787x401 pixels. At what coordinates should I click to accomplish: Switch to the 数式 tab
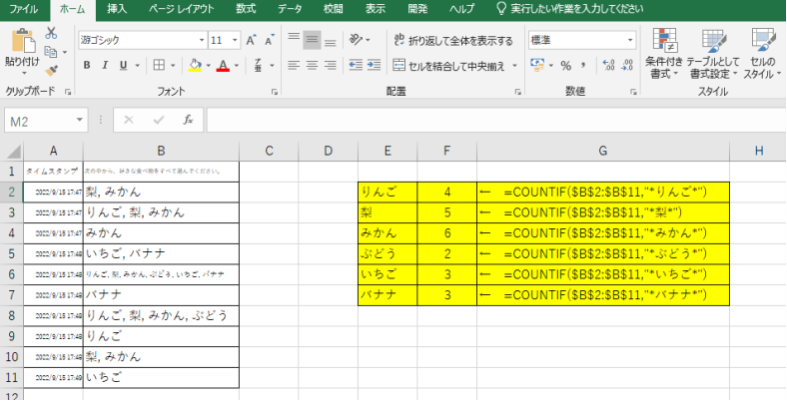[x=246, y=10]
